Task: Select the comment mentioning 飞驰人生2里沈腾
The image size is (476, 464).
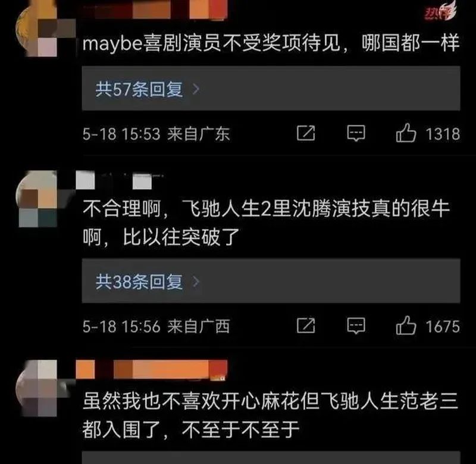Action: coord(267,222)
